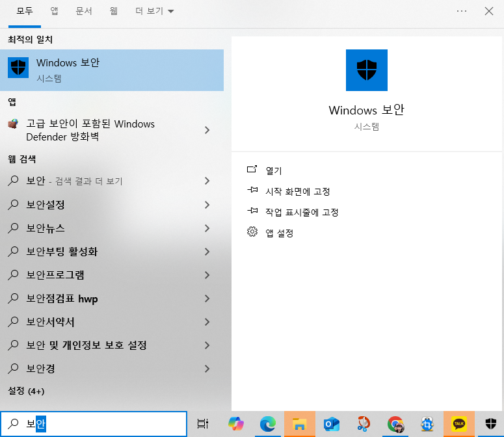The image size is (504, 437).
Task: Open the three-dot options menu
Action: [462, 11]
